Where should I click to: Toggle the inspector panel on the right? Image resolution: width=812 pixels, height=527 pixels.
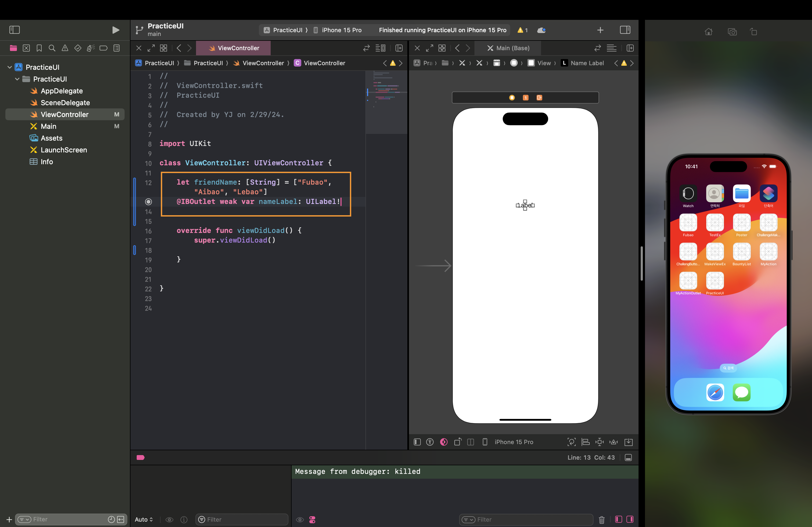(x=625, y=30)
